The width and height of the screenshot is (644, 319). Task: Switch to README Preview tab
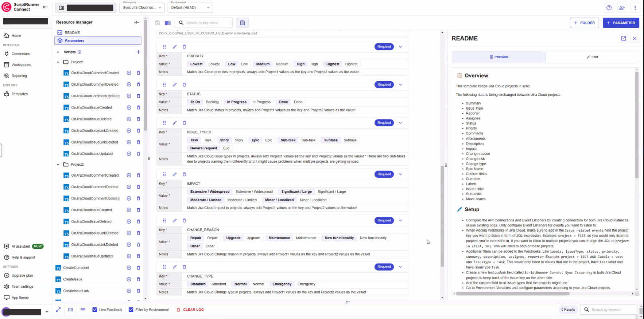(x=498, y=57)
